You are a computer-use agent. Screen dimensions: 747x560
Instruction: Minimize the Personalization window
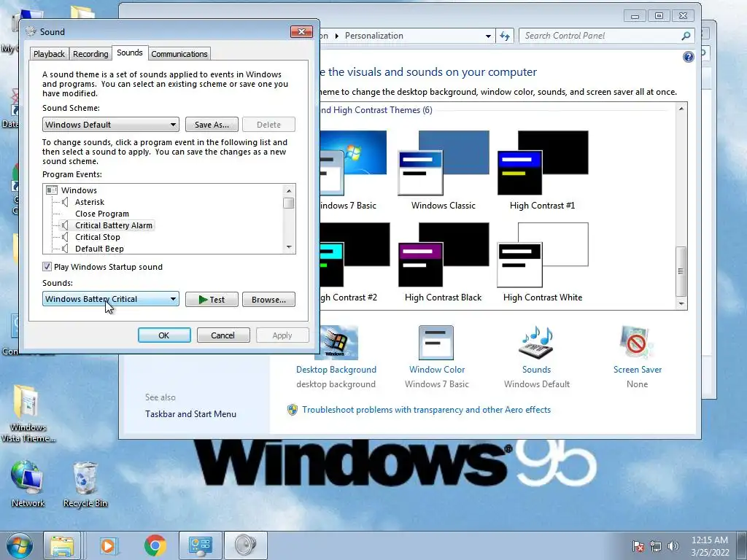(x=635, y=16)
